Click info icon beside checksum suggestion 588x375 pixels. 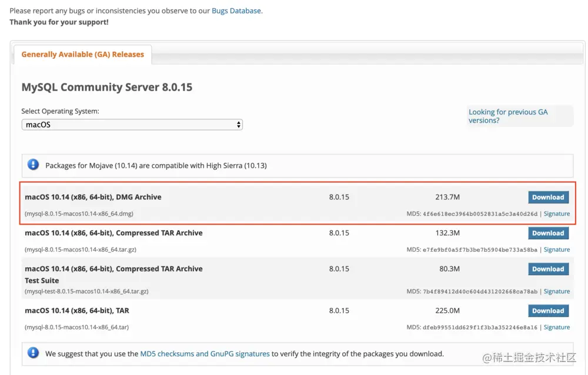(x=34, y=353)
